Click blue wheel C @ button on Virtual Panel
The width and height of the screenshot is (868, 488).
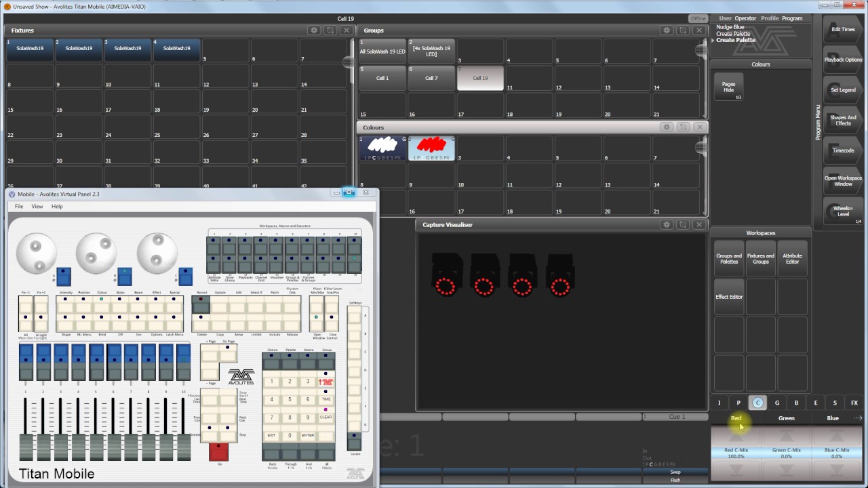click(186, 277)
